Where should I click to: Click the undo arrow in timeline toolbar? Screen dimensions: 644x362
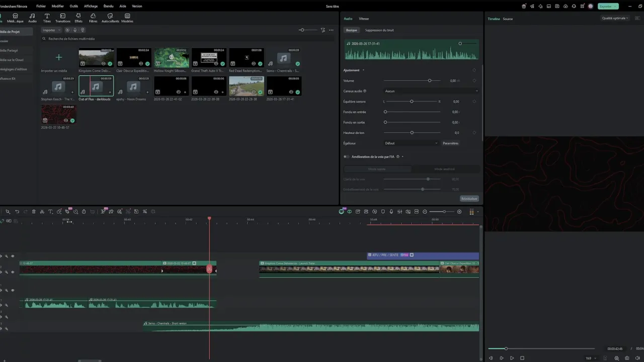(x=17, y=212)
